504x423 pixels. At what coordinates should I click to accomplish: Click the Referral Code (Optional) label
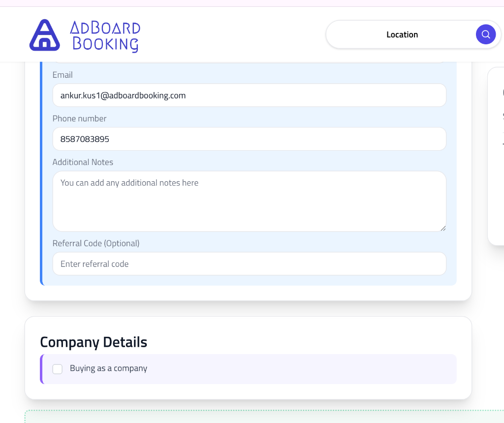click(95, 243)
